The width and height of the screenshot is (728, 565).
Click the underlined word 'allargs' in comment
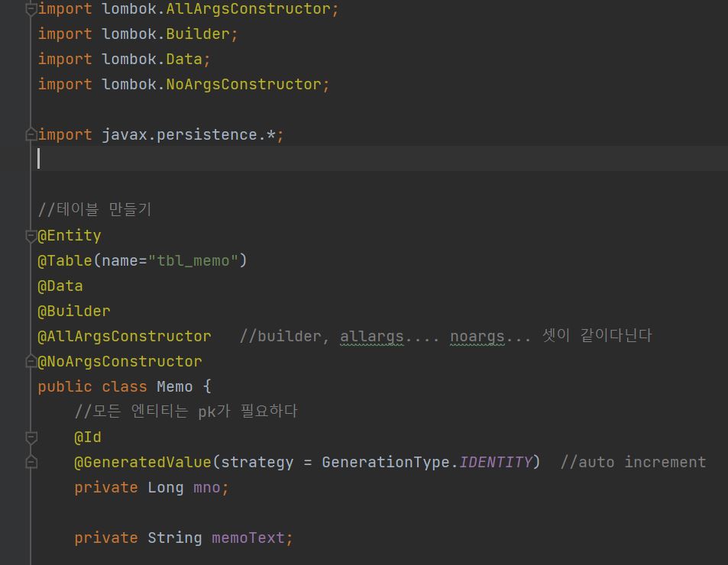point(372,336)
